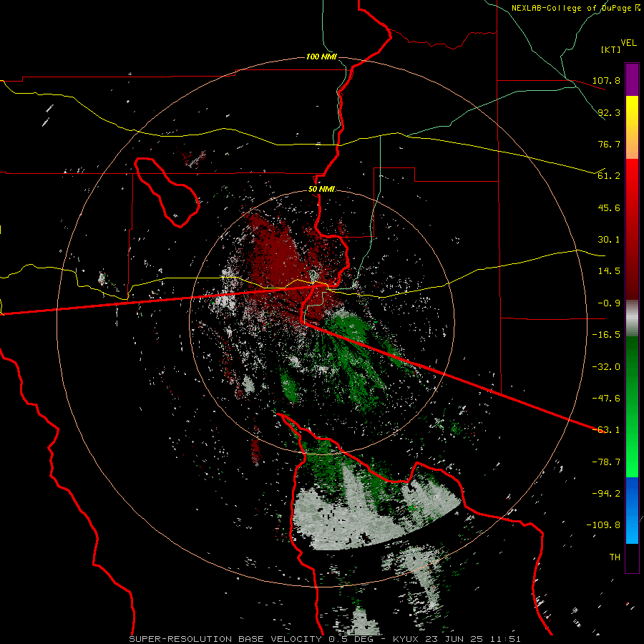
Task: Click the TH legend label
Action: 615,557
